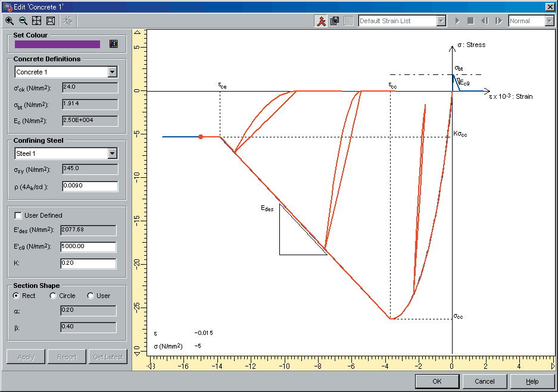Expand the Concrete 1 definitions dropdown

tap(113, 72)
